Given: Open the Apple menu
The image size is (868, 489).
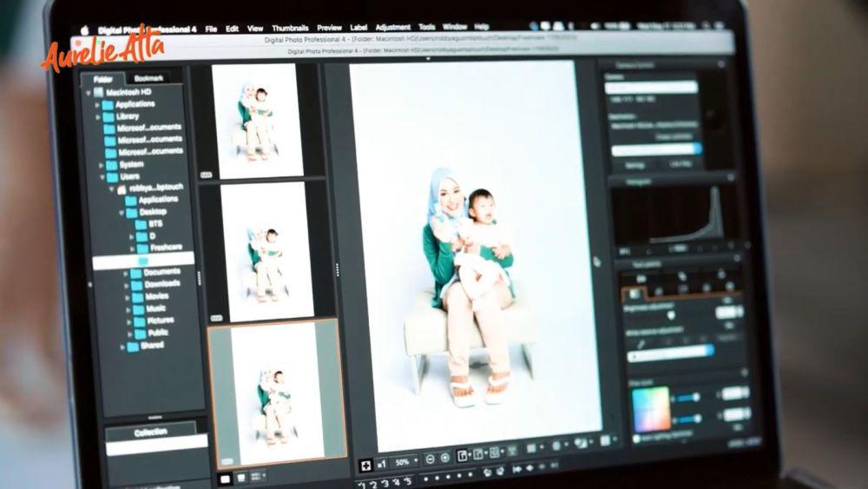Looking at the screenshot, I should coord(84,30).
